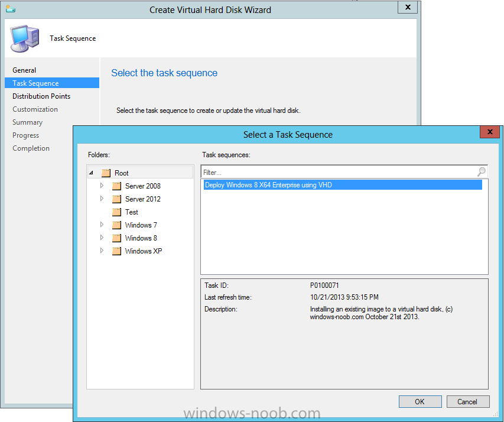Select the Server 2008 folder label
Image resolution: width=504 pixels, height=422 pixels.
tap(143, 186)
